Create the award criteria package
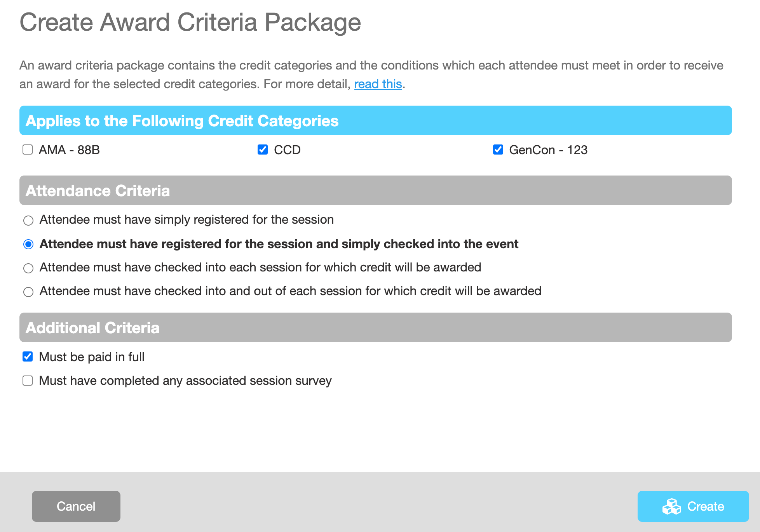Screen dimensions: 760x532 [693, 506]
